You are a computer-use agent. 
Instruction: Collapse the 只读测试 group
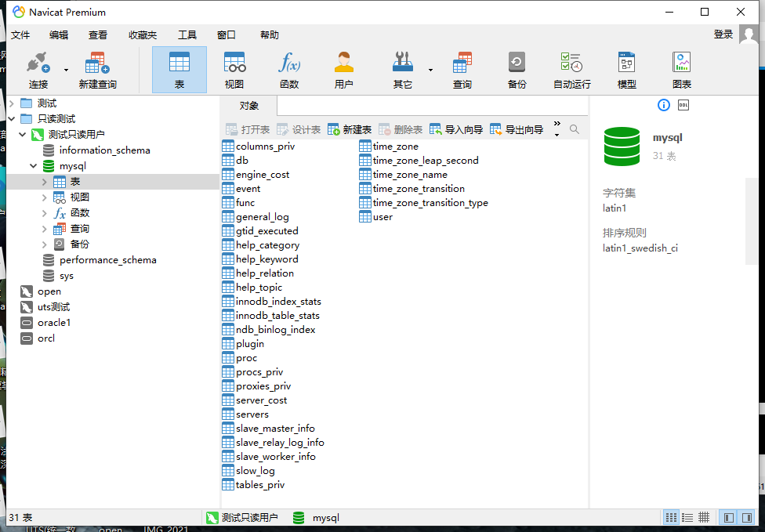12,119
